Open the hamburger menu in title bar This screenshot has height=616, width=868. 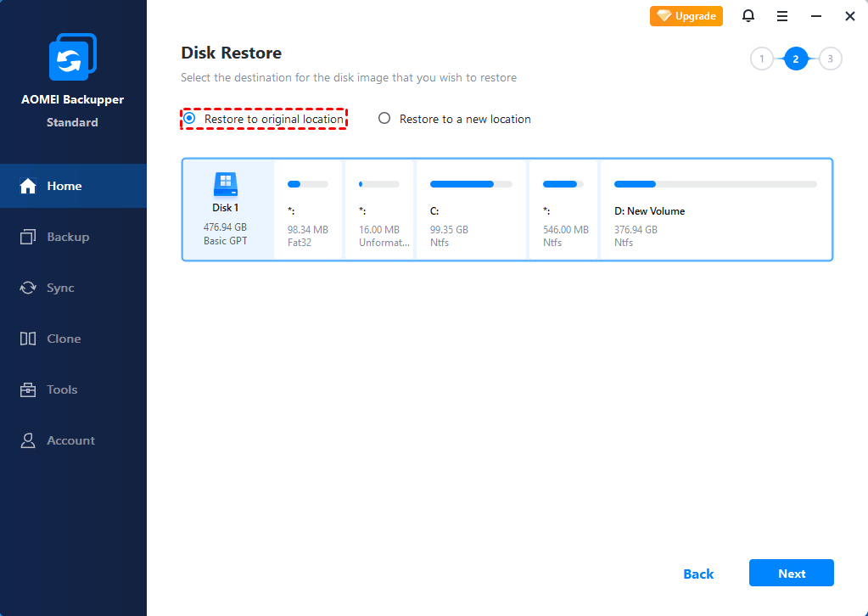point(782,16)
